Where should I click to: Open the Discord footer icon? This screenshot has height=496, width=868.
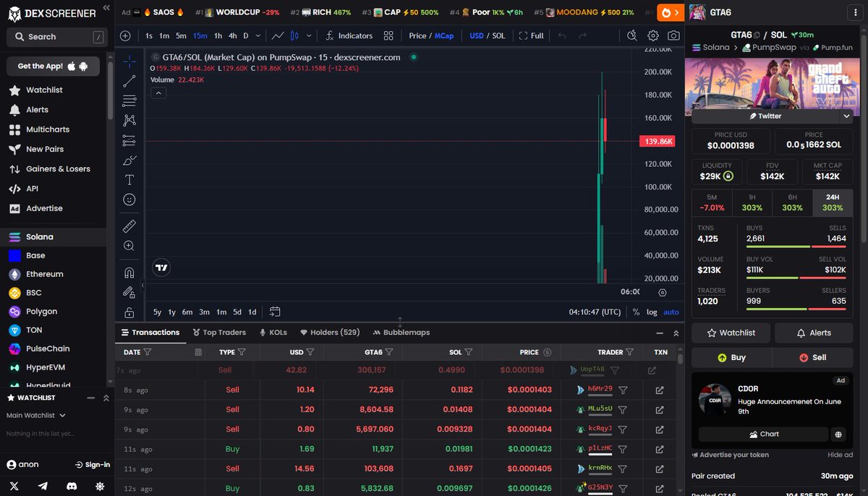(x=71, y=486)
